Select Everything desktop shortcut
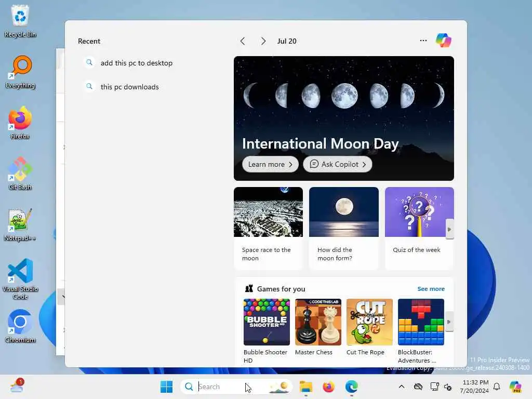The image size is (532, 399). click(x=20, y=72)
